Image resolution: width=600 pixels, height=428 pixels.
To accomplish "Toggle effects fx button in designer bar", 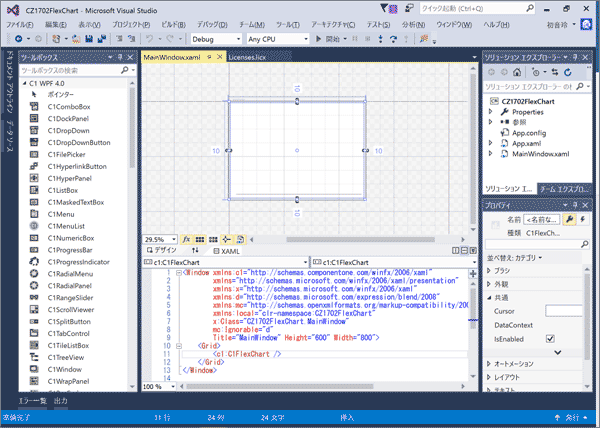I will [x=186, y=239].
